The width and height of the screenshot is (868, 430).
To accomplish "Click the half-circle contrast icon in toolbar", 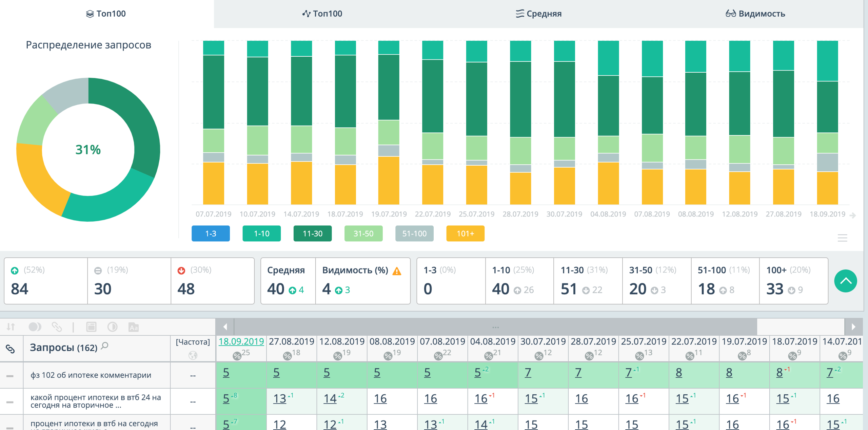I will pos(112,327).
